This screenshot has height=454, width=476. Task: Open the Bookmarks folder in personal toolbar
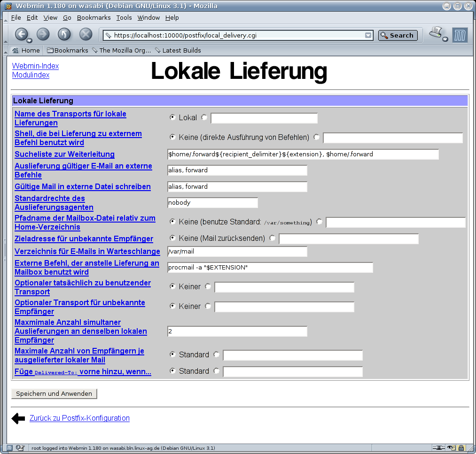click(x=68, y=50)
